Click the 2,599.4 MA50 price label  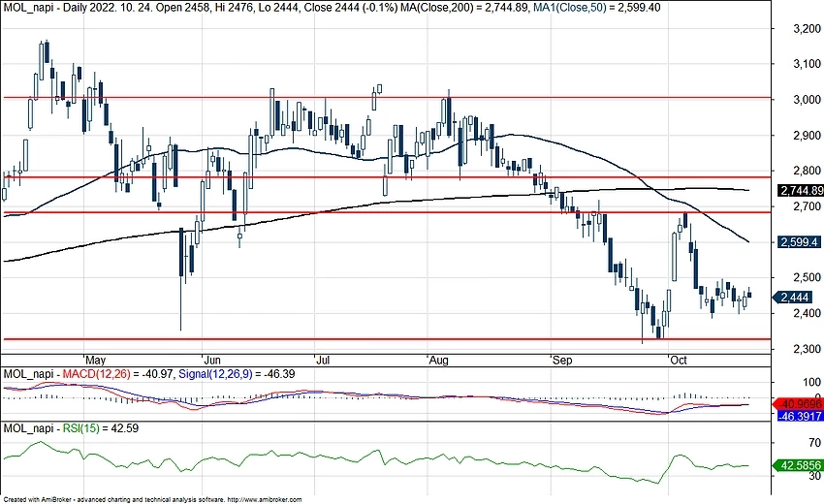coord(799,242)
